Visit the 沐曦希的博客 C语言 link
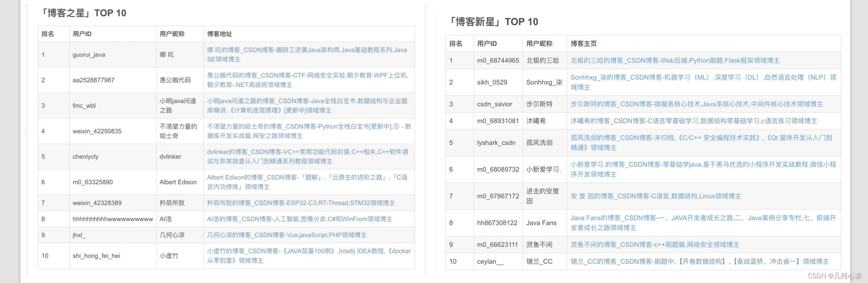 694,121
